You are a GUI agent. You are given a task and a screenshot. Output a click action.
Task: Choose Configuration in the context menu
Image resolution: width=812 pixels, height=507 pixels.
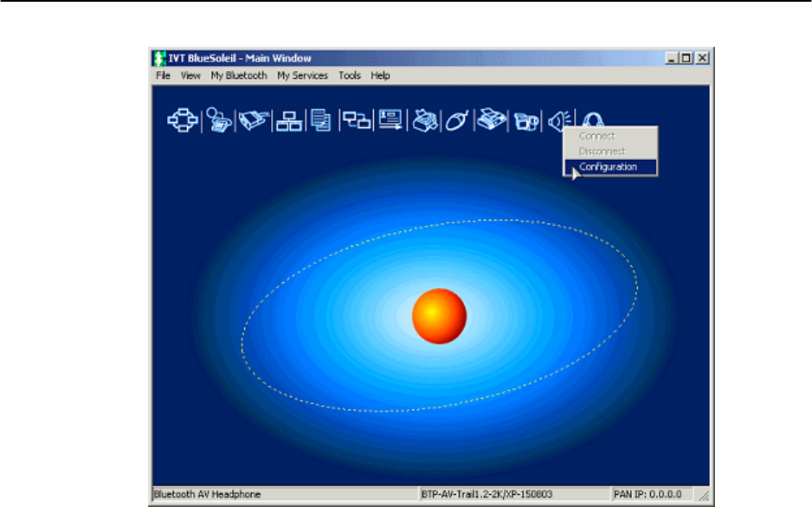coord(610,167)
